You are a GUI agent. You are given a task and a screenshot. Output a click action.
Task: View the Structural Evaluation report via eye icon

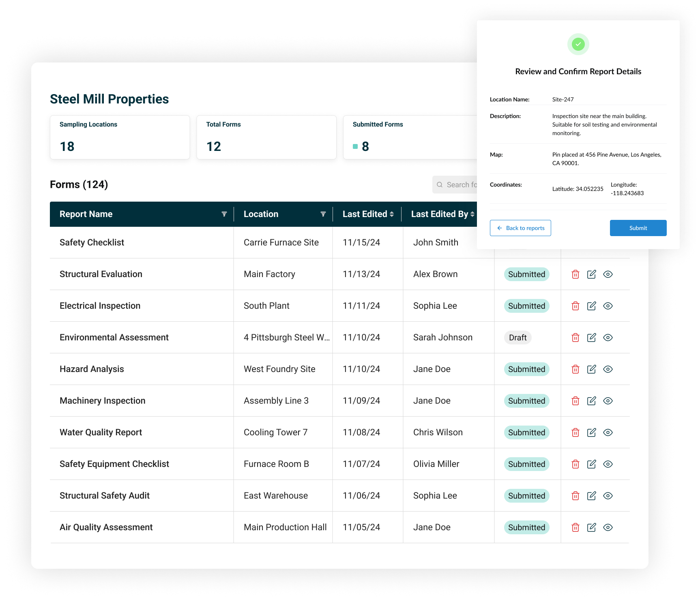click(x=608, y=274)
